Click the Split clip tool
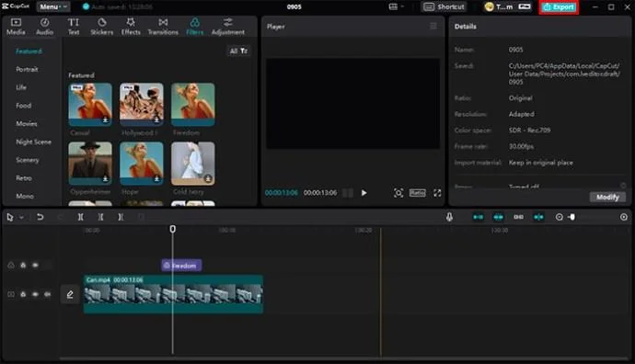The image size is (635, 364). [81, 217]
